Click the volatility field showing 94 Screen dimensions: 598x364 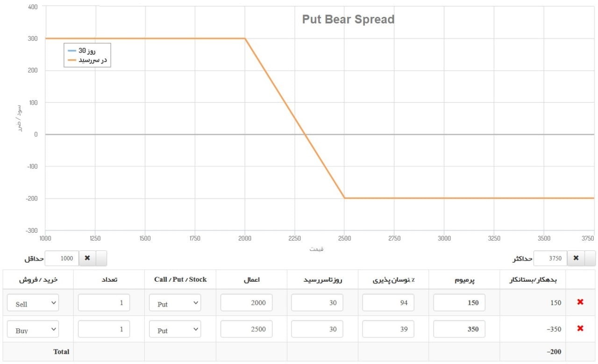point(388,303)
